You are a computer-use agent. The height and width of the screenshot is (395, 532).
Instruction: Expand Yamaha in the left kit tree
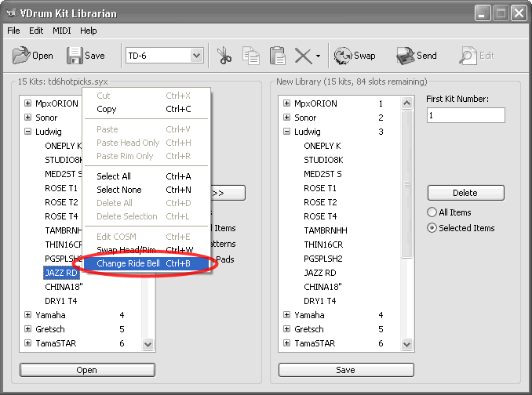click(28, 315)
